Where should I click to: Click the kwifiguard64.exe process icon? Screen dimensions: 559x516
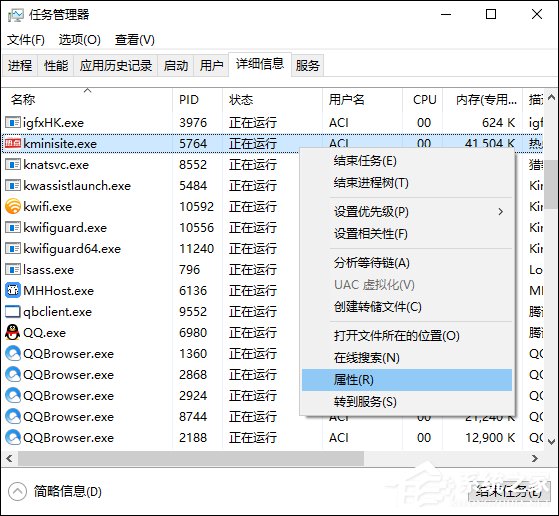[x=13, y=249]
